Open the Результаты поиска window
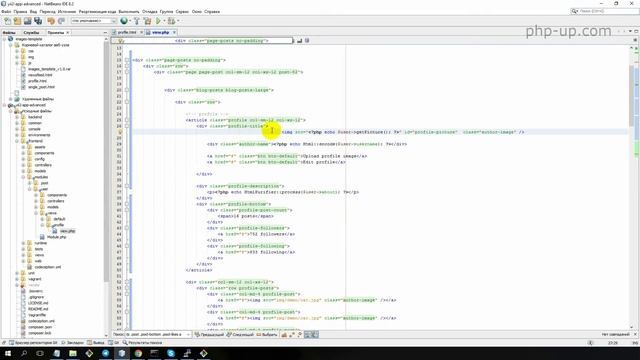This screenshot has height=360, width=640. coord(142,343)
